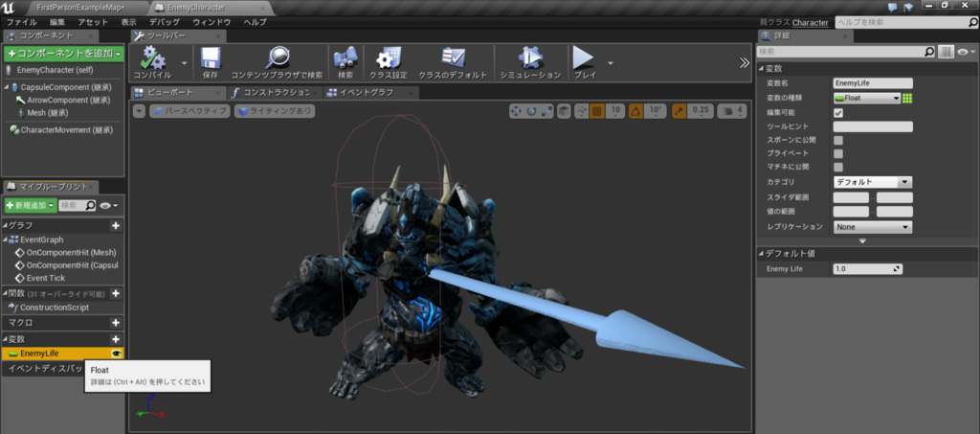Edit the 変数名 EnemyLife field
The height and width of the screenshot is (434, 980).
873,83
